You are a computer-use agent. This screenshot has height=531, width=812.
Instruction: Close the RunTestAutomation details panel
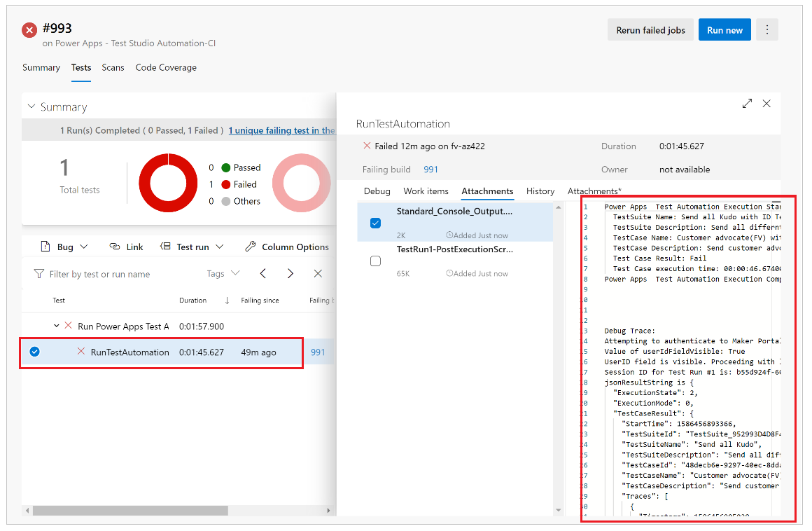point(766,104)
